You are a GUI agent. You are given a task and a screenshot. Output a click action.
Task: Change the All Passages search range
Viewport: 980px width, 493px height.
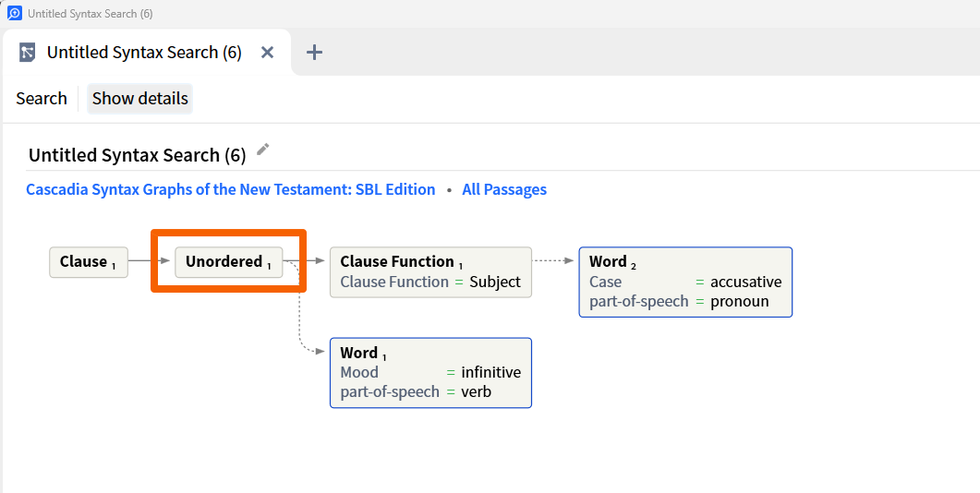(504, 189)
